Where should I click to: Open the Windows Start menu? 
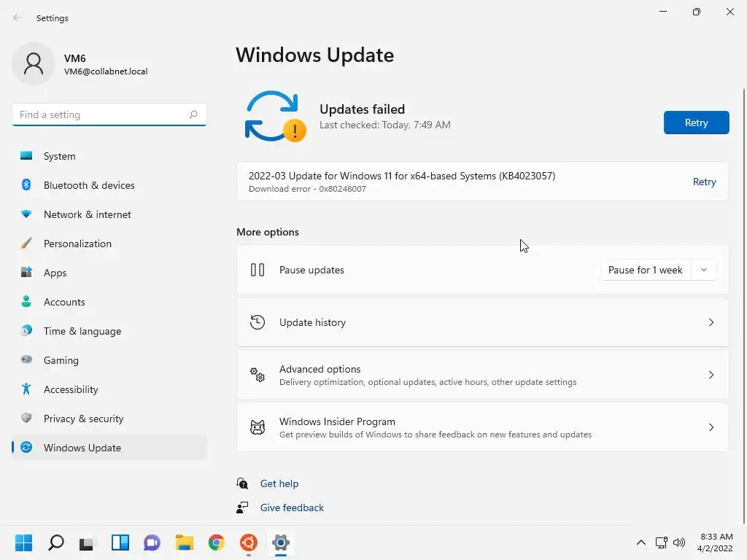tap(23, 542)
